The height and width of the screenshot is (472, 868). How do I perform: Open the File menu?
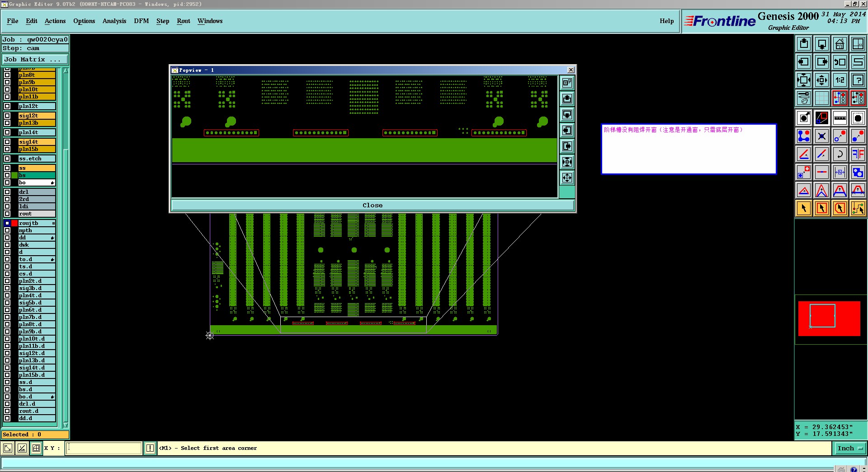pyautogui.click(x=13, y=21)
